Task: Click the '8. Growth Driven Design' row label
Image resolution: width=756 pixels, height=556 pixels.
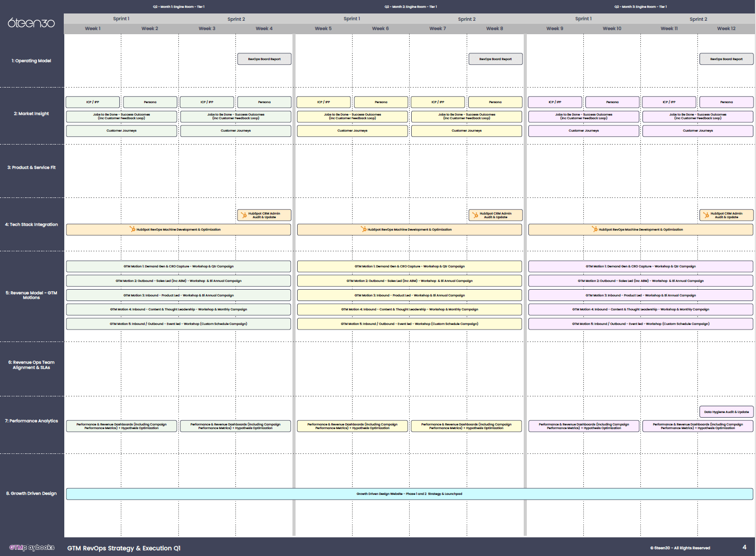Action: pyautogui.click(x=32, y=493)
